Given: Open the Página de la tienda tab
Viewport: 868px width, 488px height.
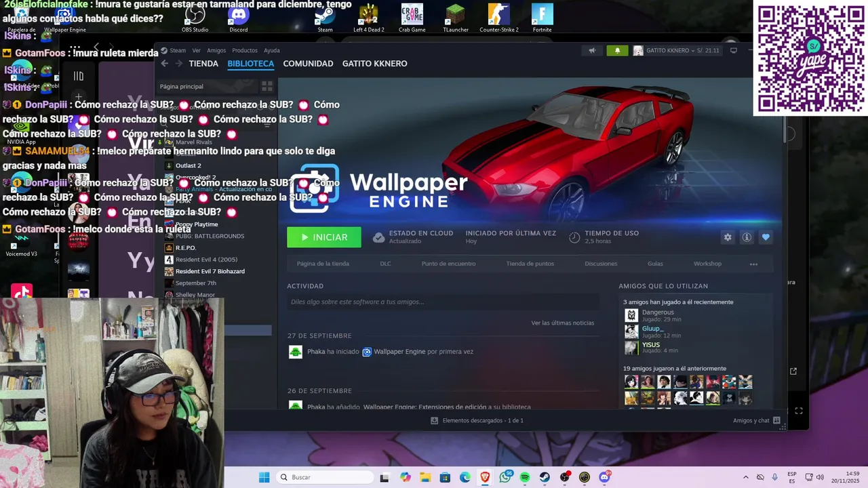Looking at the screenshot, I should (323, 264).
